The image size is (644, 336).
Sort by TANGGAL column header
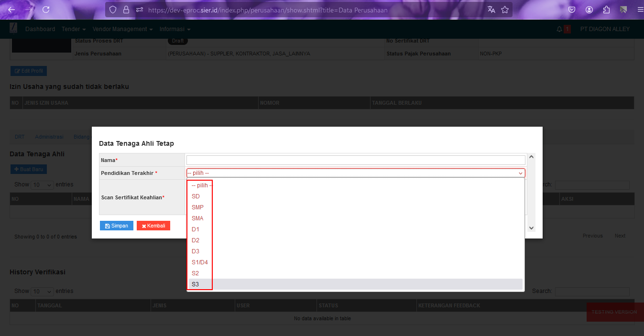(93, 305)
